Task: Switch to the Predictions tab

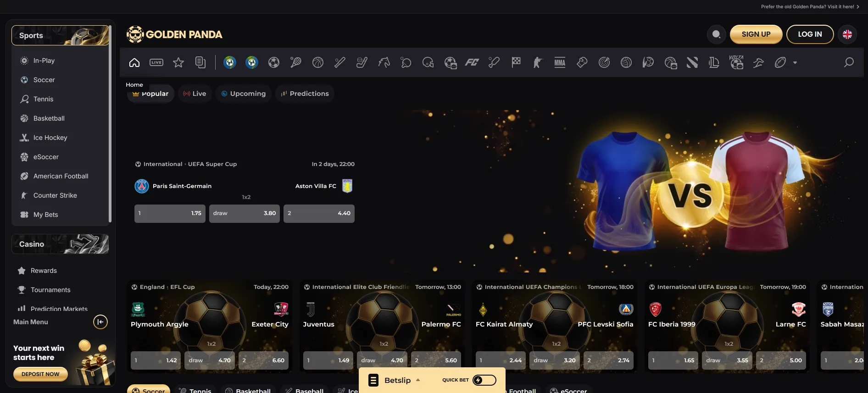Action: click(305, 94)
